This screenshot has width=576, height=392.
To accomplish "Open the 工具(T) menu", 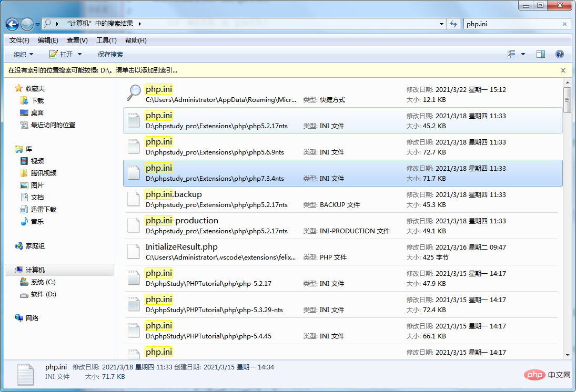I will [106, 40].
